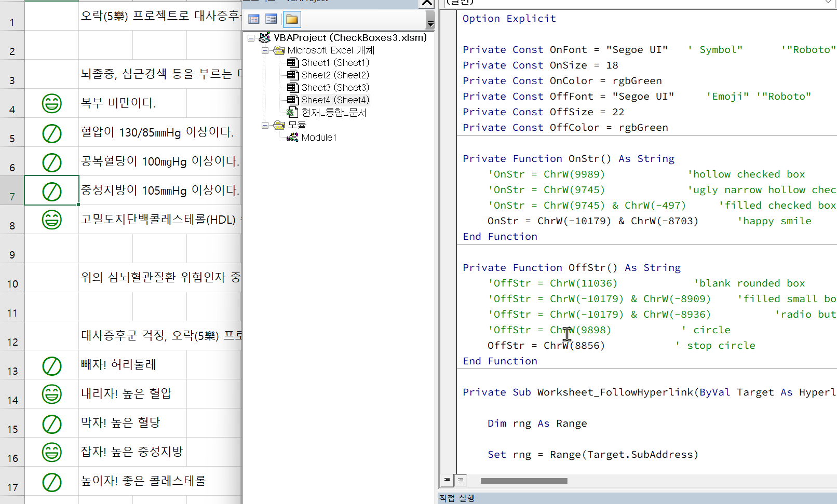The image size is (837, 504).
Task: Click the Dim rng As Range line
Action: tap(537, 424)
